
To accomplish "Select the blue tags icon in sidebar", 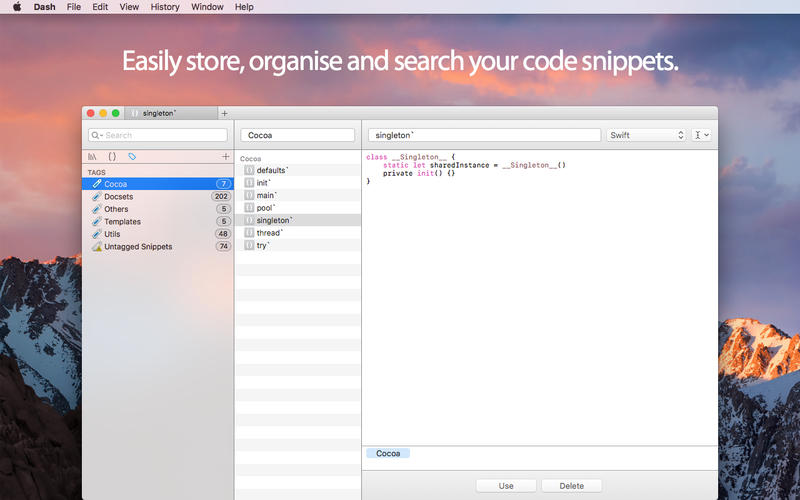I will coord(132,157).
